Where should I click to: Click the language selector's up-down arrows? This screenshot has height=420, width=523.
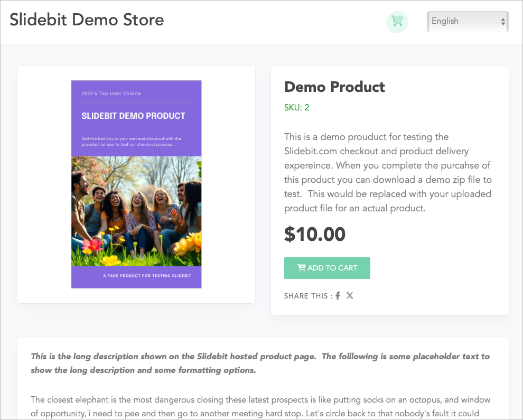pyautogui.click(x=502, y=22)
